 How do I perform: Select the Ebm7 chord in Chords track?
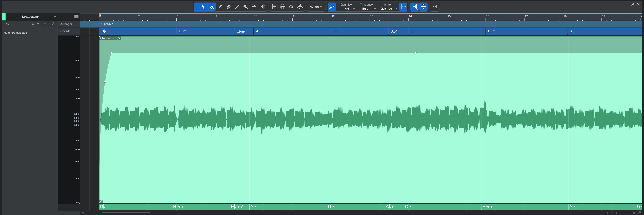coord(244,31)
